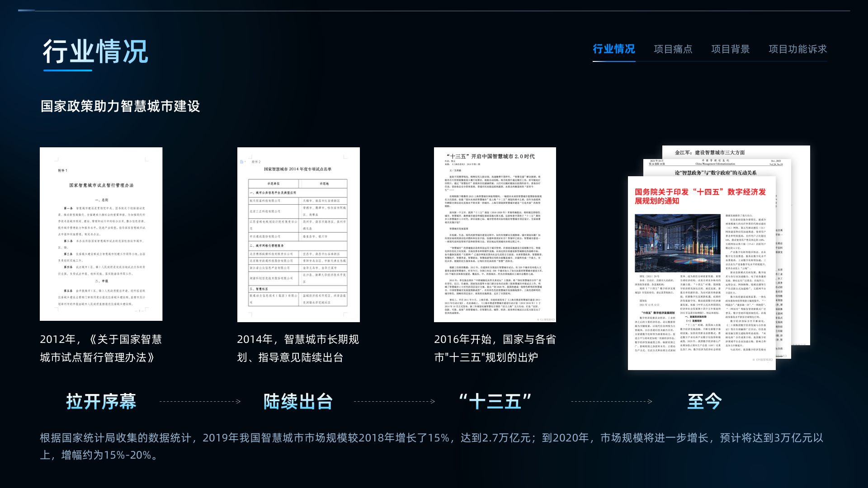Viewport: 868px width, 488px height.
Task: Click the dashed arrow between 拉开序幕 and 陆续出台
Action: pos(200,401)
